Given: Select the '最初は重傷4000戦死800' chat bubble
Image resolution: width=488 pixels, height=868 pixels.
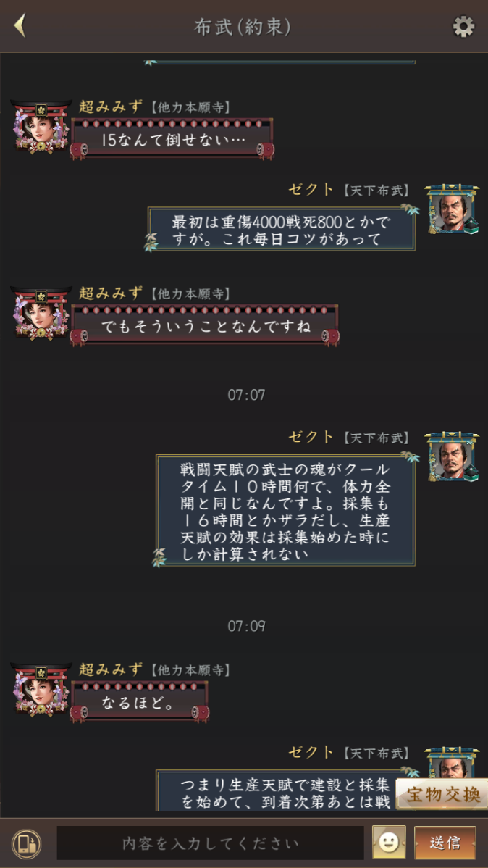Looking at the screenshot, I should pyautogui.click(x=282, y=229).
